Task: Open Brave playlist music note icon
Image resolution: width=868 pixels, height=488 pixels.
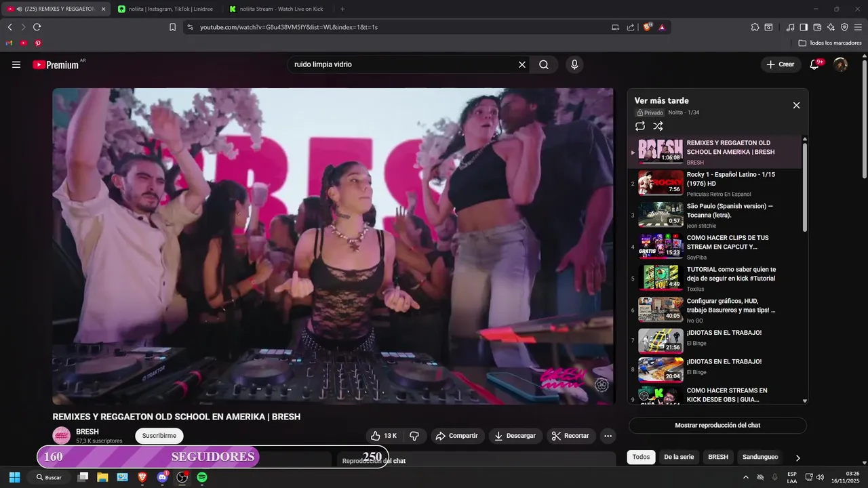Action: click(x=790, y=27)
